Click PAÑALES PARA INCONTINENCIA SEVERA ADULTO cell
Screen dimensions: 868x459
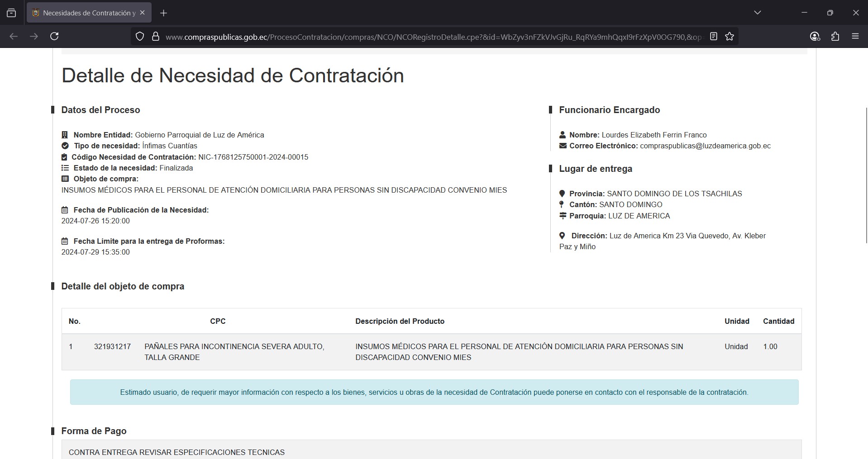coord(234,352)
